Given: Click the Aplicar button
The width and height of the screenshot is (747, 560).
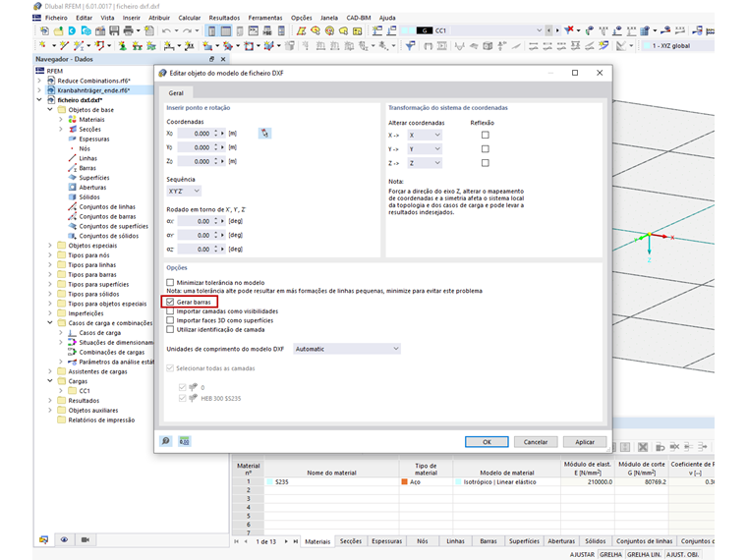Looking at the screenshot, I should (x=585, y=442).
